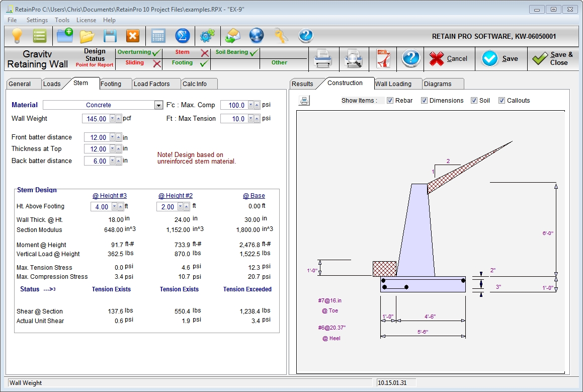Click the Wall Weight input field
Image resolution: width=583 pixels, height=392 pixels.
click(96, 119)
